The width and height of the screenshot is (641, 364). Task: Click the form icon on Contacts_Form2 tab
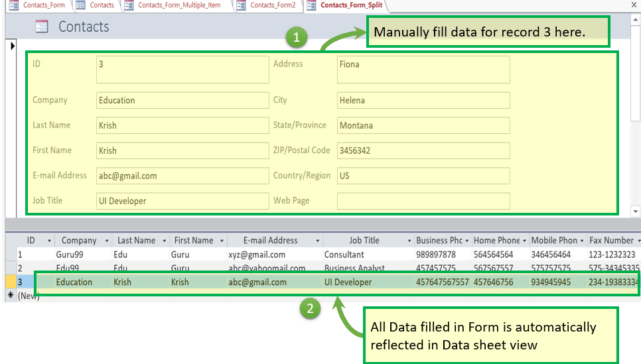240,5
